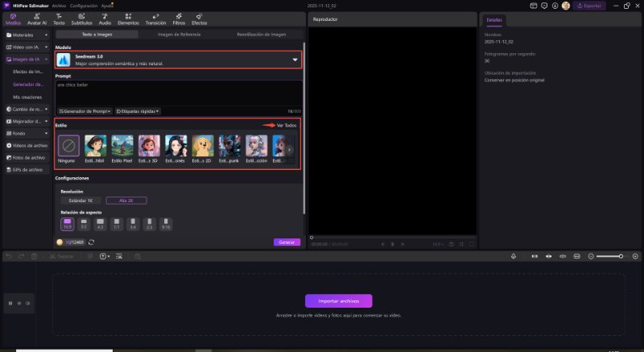Open the Avatar AI tool
644x352 pixels.
pyautogui.click(x=37, y=19)
